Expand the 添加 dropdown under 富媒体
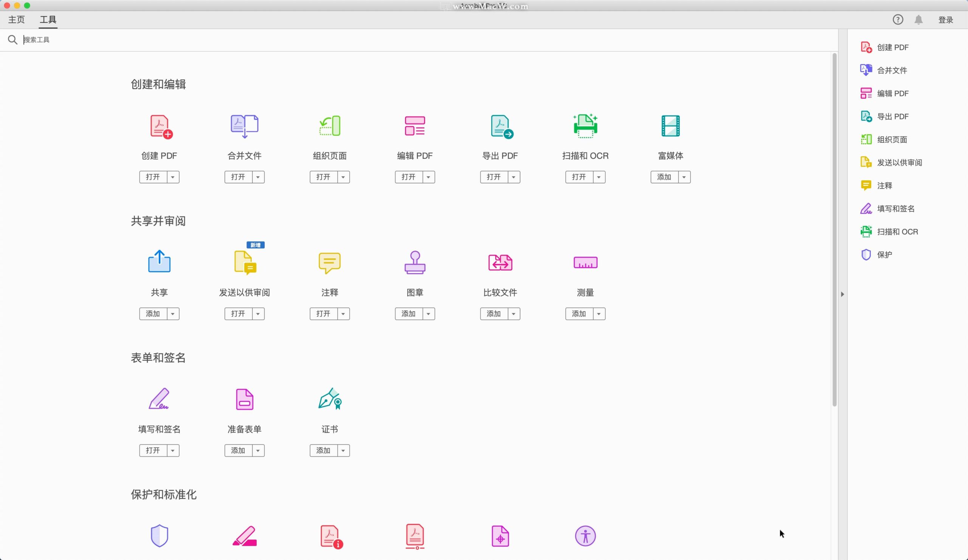This screenshot has height=560, width=968. [x=684, y=177]
